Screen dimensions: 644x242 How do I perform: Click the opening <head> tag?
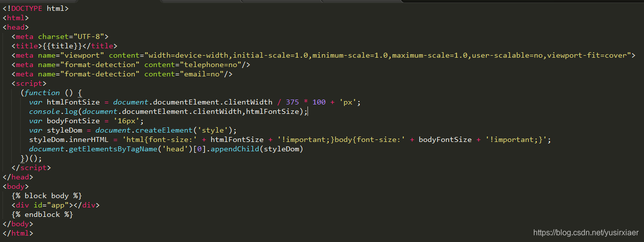[16, 27]
